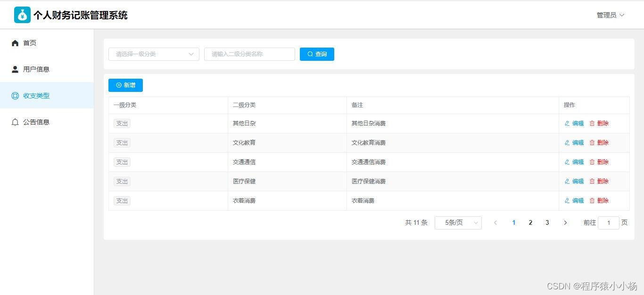Click 编辑 for 文化教育

[x=574, y=143]
